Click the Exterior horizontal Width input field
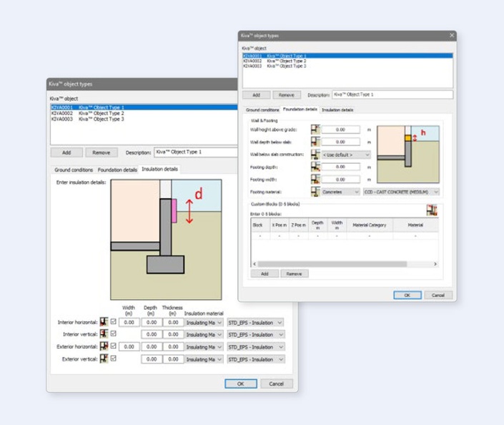Image resolution: width=504 pixels, height=425 pixels. [x=129, y=346]
